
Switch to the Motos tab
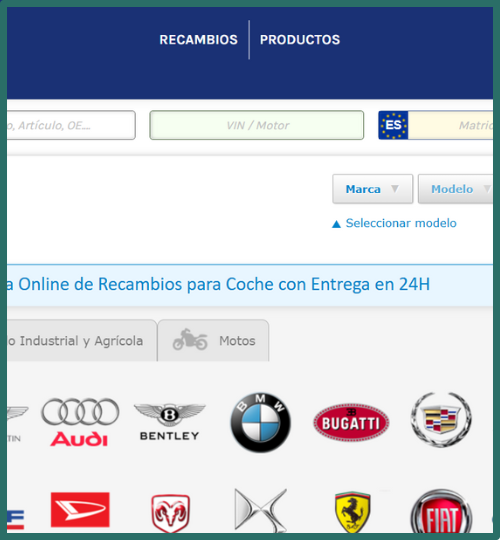tap(213, 341)
